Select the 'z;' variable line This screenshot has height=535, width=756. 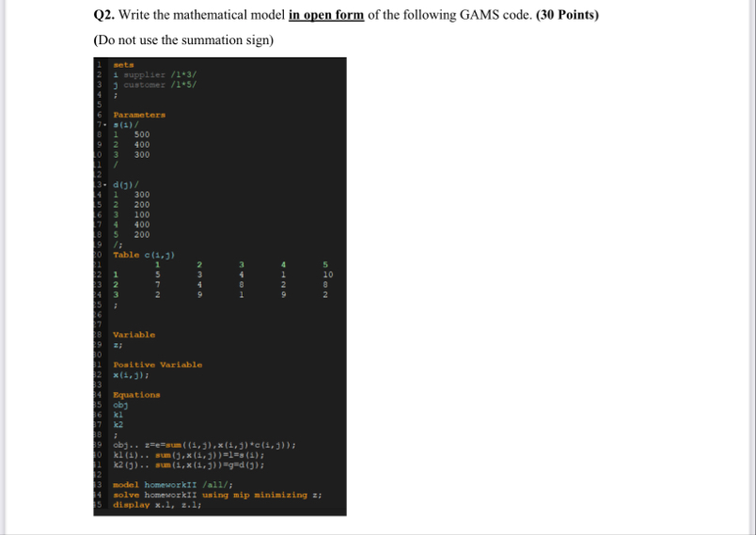[x=118, y=345]
